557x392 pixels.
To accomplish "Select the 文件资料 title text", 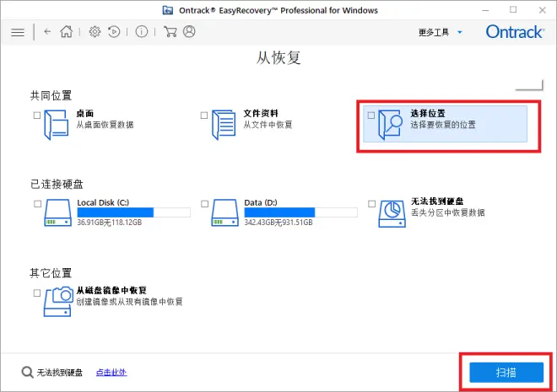I will pos(261,114).
